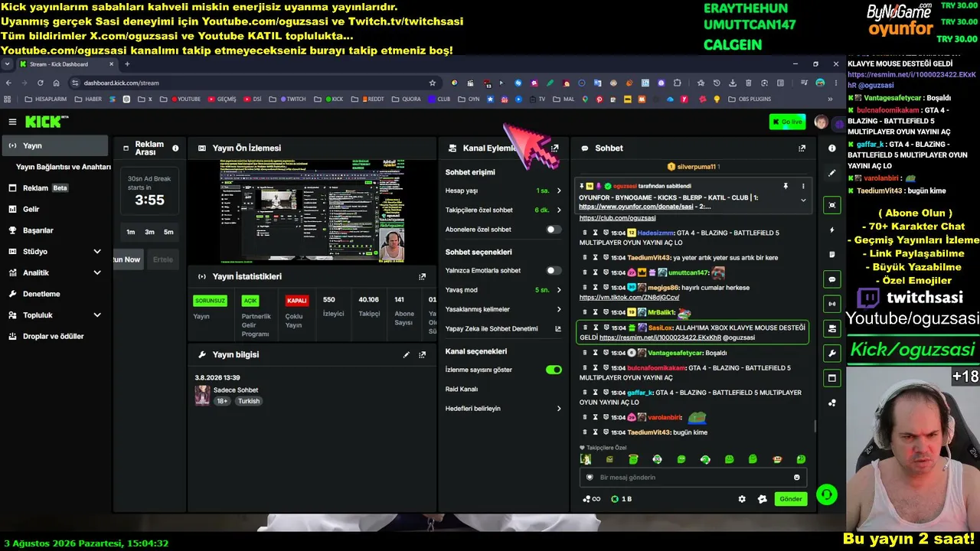This screenshot has width=980, height=551.
Task: Toggle the chat bubble widget in right bar
Action: pyautogui.click(x=832, y=279)
